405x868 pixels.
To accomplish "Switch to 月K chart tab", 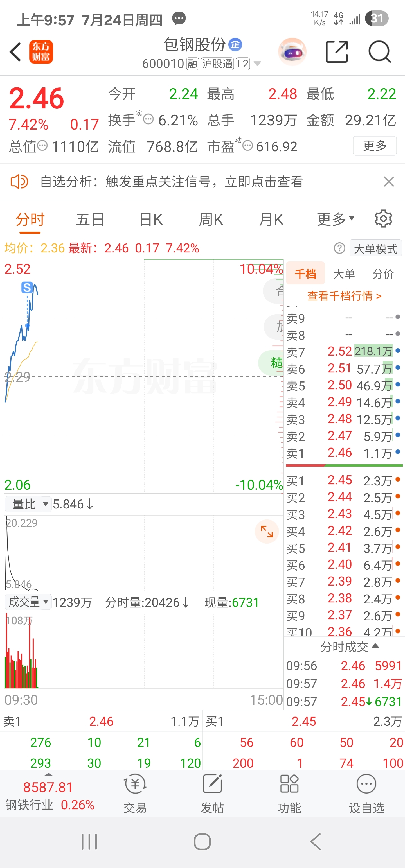I will [x=271, y=220].
